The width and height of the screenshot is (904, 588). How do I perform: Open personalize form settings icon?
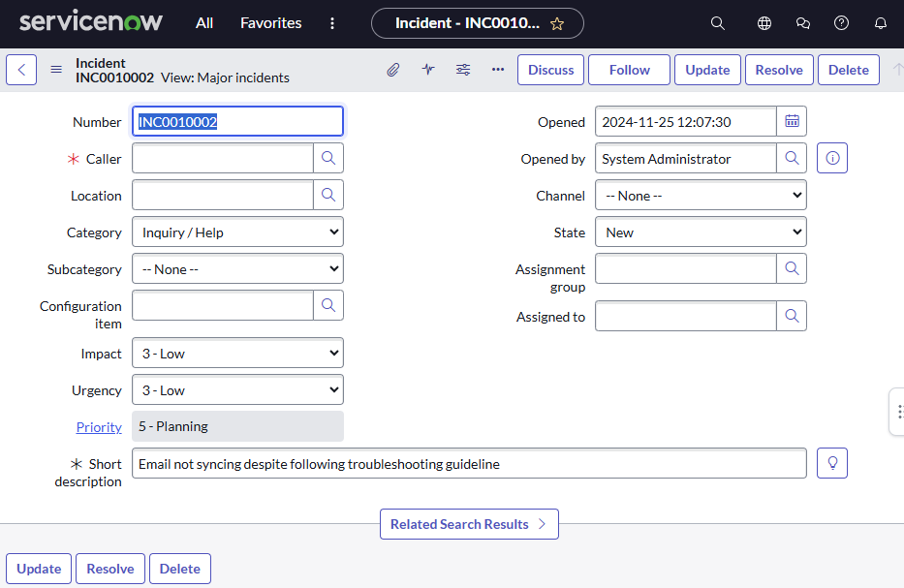click(x=463, y=70)
